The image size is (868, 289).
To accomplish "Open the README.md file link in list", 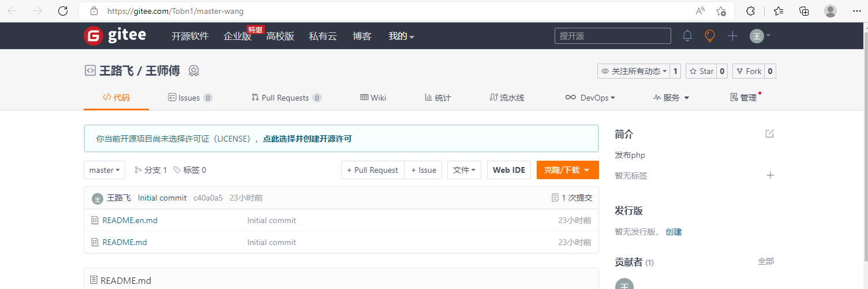I will (125, 242).
